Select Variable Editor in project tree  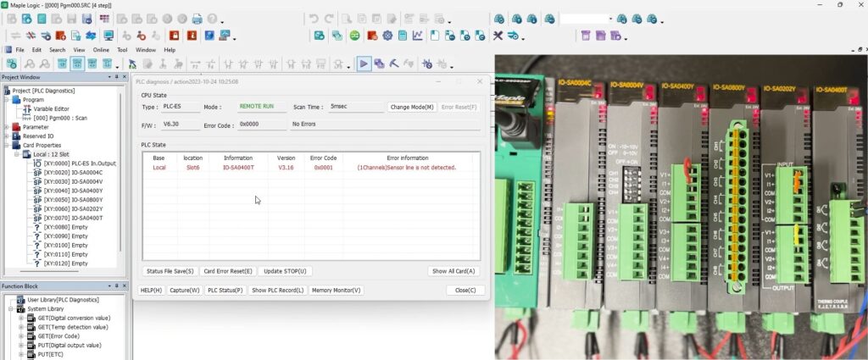coord(52,109)
